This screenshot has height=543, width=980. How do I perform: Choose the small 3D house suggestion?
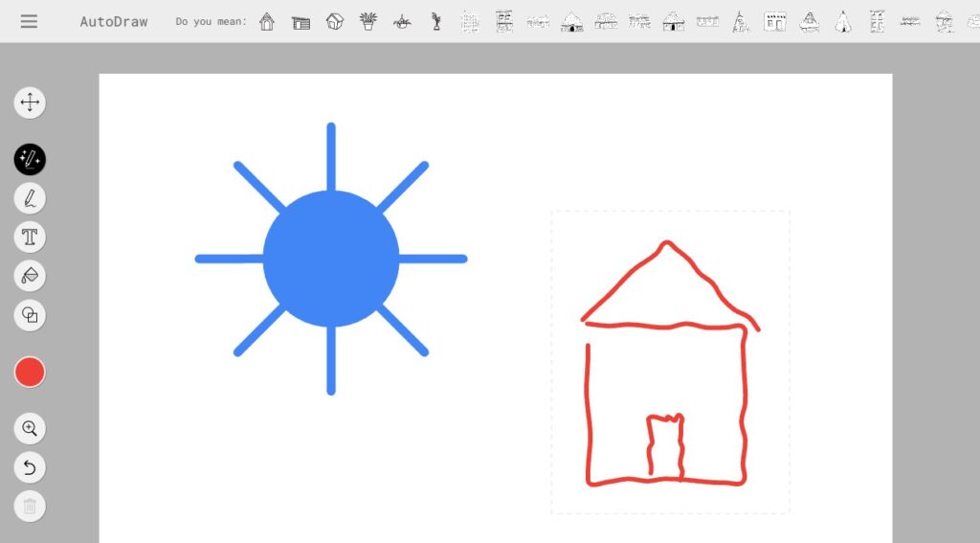pyautogui.click(x=334, y=21)
